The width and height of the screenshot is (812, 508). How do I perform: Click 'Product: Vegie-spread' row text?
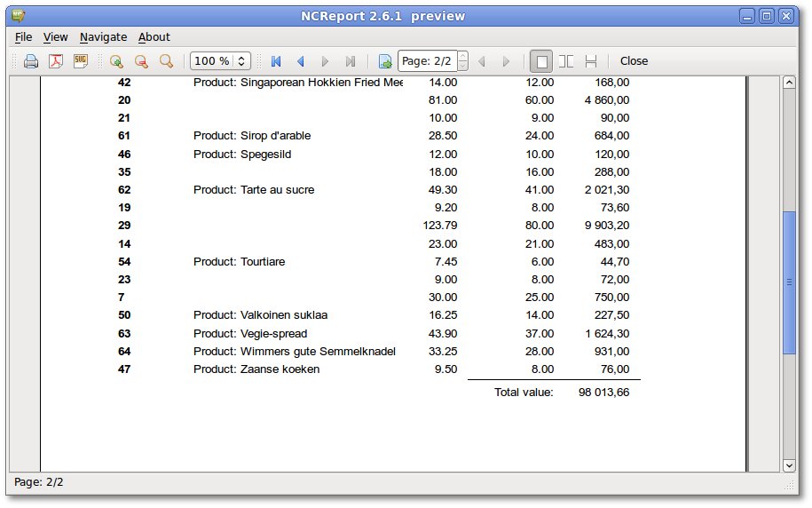click(x=250, y=334)
